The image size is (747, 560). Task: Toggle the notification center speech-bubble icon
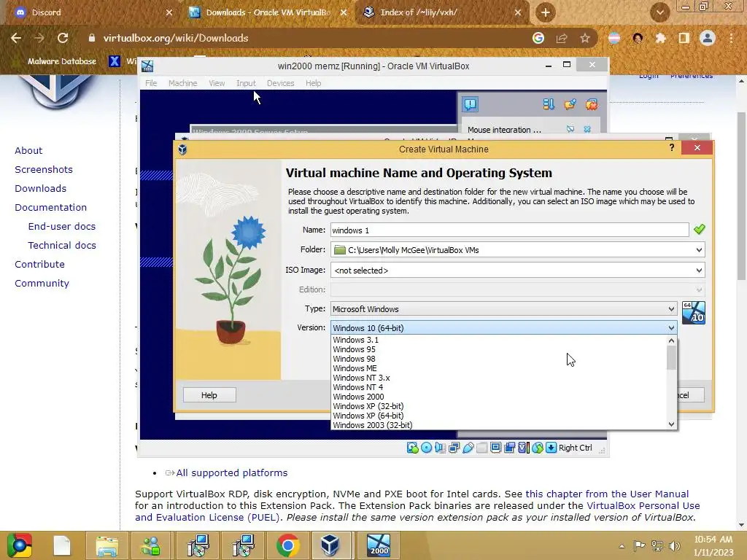click(x=471, y=104)
